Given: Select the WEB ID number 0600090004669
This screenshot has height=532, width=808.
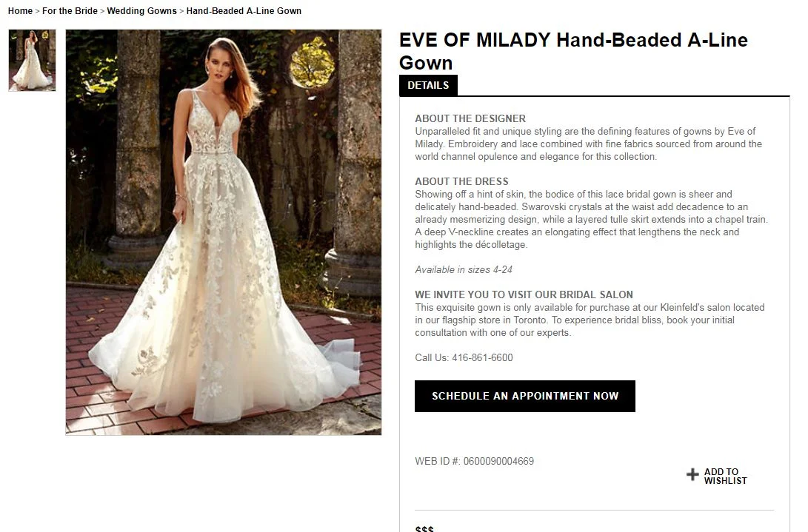Looking at the screenshot, I should point(498,462).
